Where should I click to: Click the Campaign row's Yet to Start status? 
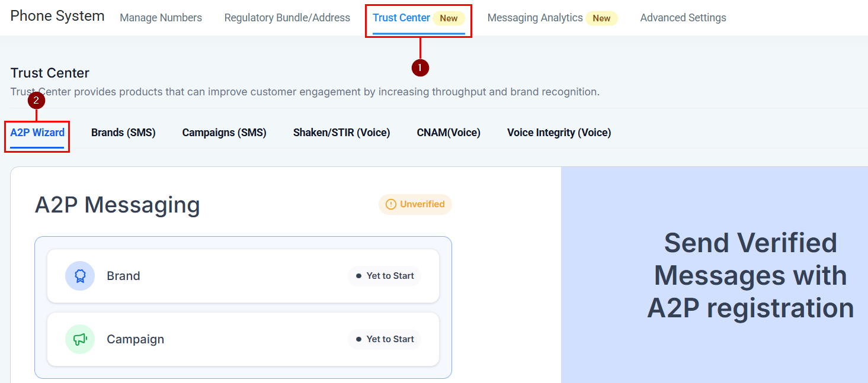pos(385,339)
